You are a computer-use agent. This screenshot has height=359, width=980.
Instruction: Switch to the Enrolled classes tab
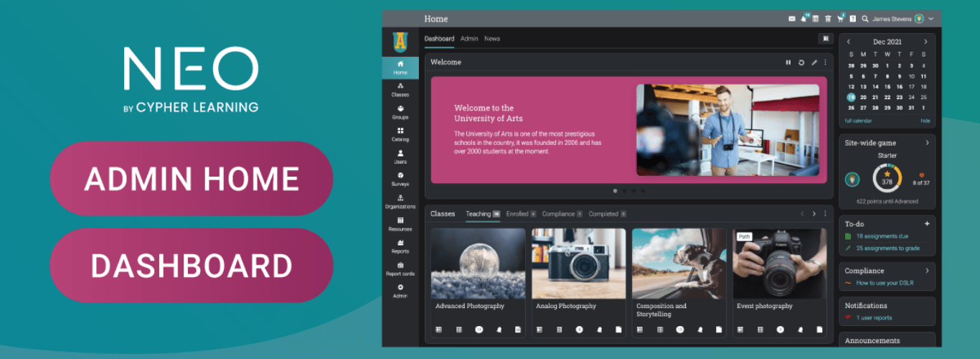pyautogui.click(x=517, y=214)
